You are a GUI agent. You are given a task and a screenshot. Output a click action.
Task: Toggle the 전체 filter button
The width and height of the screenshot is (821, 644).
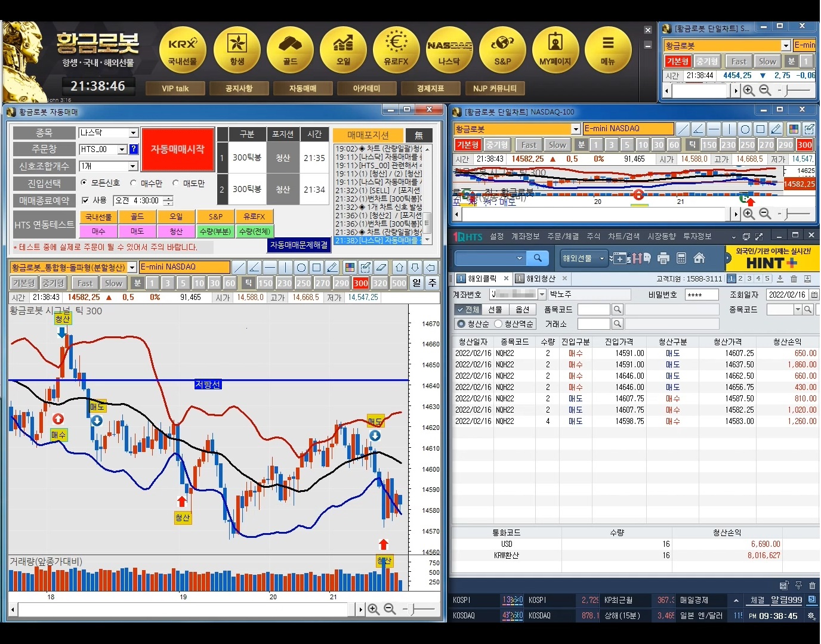(x=467, y=309)
